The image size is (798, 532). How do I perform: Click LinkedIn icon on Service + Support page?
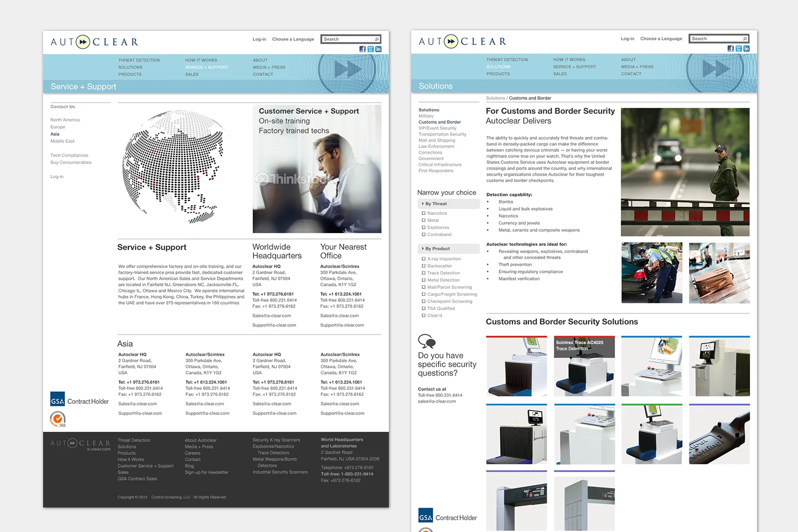pos(378,49)
